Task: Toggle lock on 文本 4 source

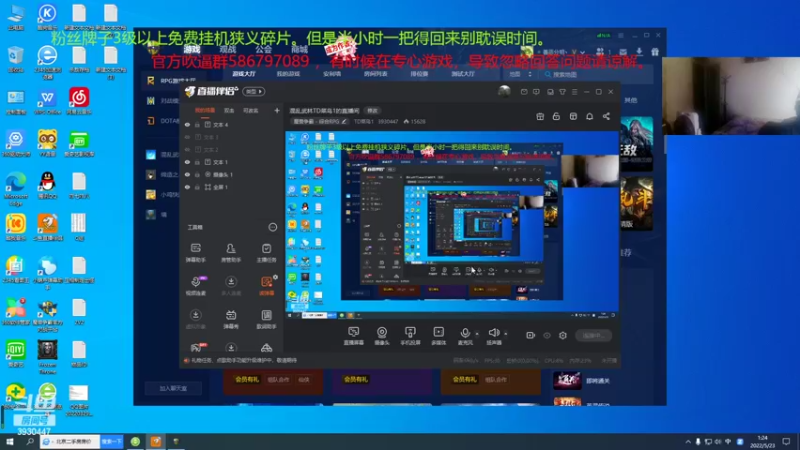Action: (x=197, y=124)
